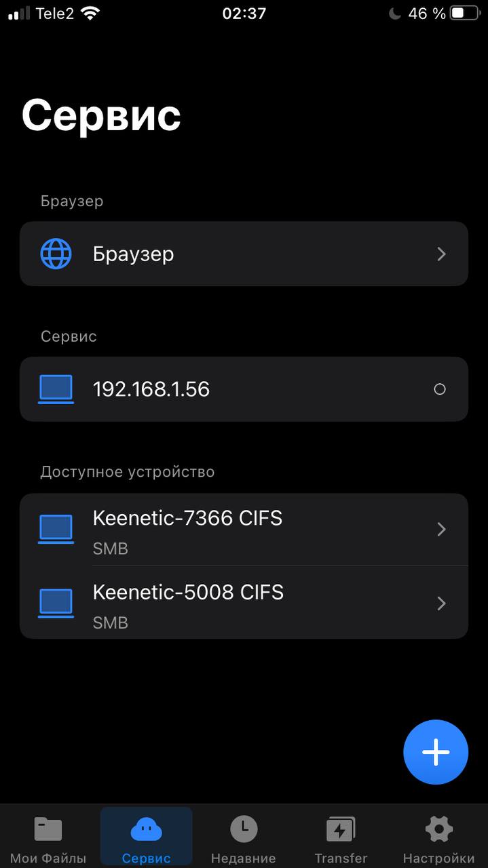The width and height of the screenshot is (488, 868).
Task: Open the Недавние clock tab
Action: (x=244, y=839)
